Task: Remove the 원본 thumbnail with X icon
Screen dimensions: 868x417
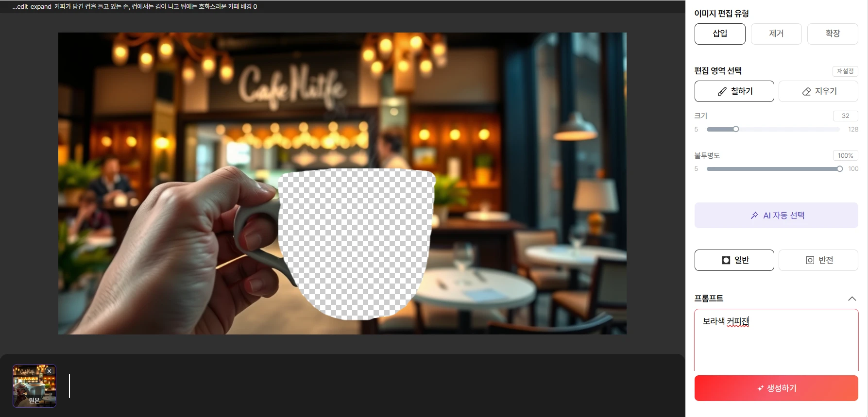Action: (49, 371)
